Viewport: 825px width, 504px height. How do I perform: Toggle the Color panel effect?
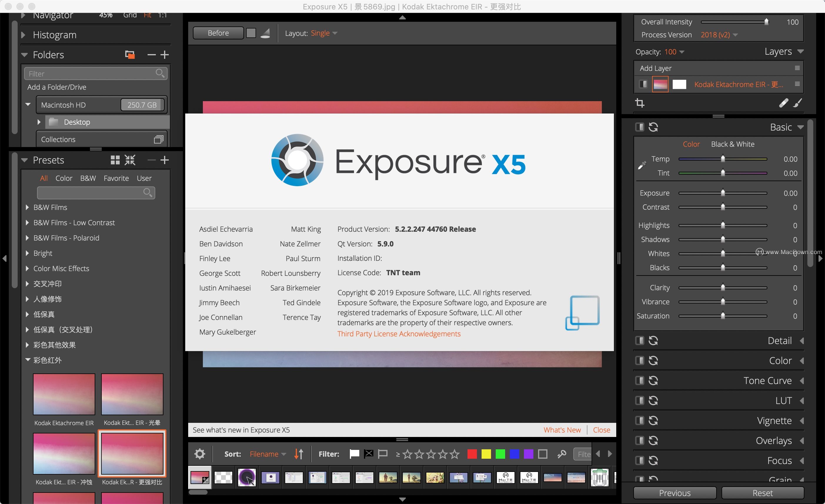639,360
